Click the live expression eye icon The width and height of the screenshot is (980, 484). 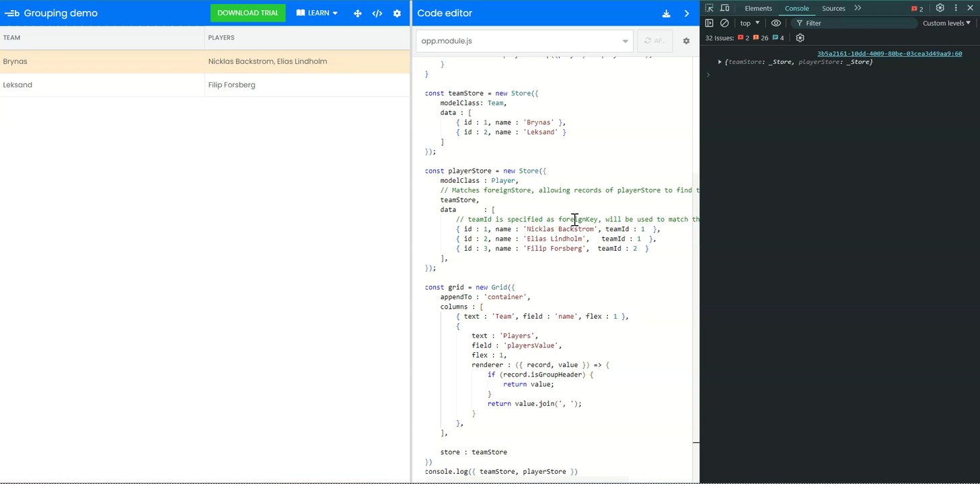point(776,23)
